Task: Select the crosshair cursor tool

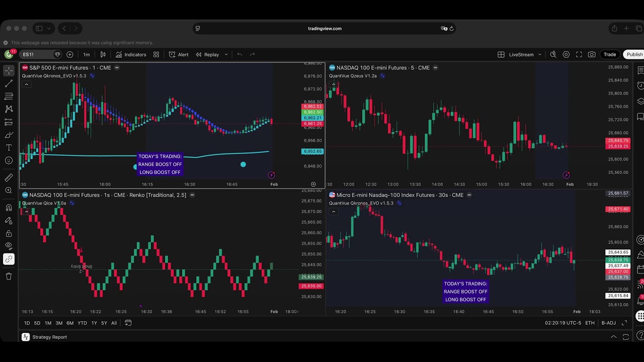Action: [x=9, y=71]
